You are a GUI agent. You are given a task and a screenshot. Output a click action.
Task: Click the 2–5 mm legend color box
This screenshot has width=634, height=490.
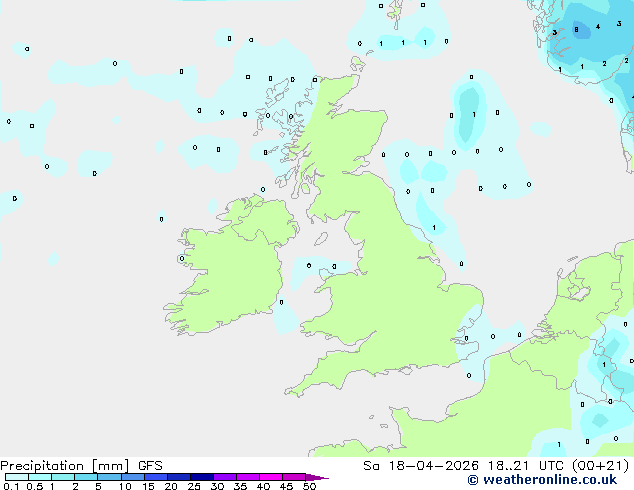click(86, 477)
